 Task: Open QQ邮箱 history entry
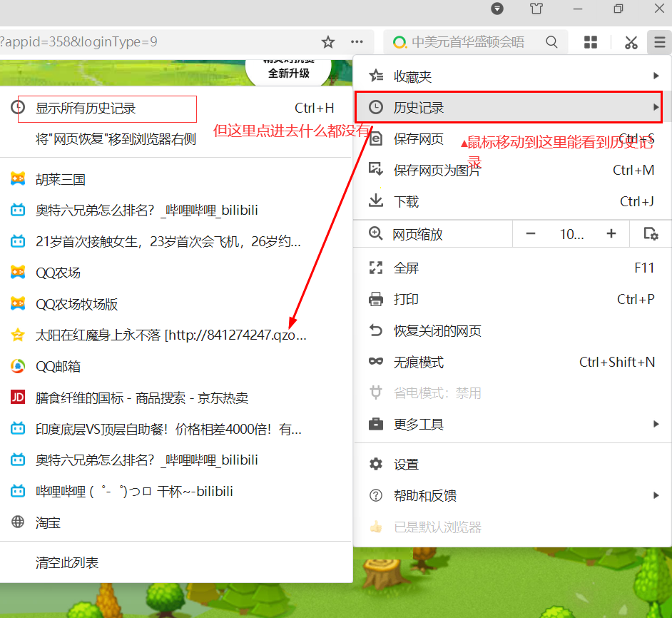pos(175,366)
